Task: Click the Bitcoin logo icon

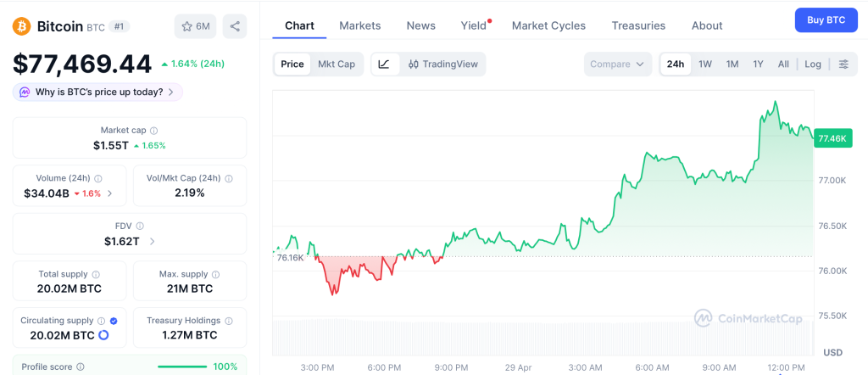Action: tap(21, 26)
